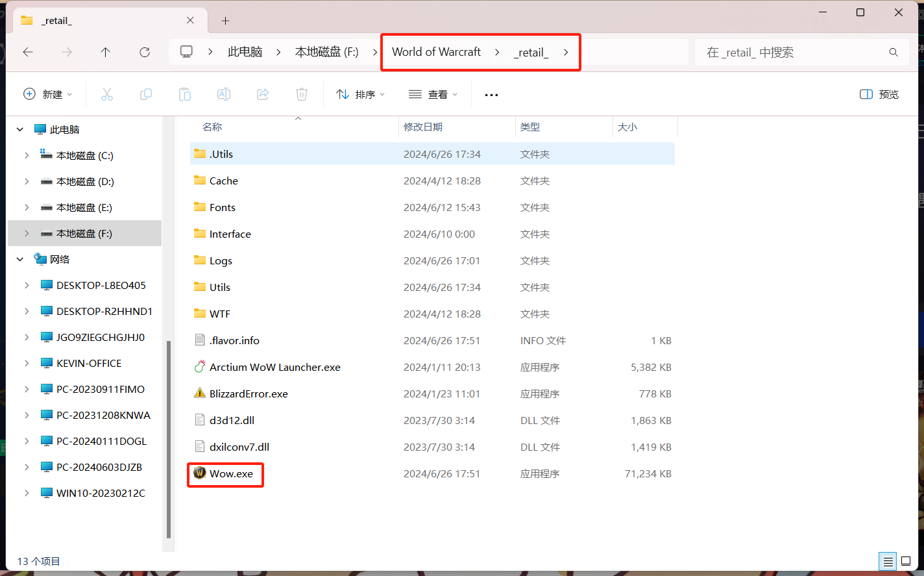The width and height of the screenshot is (924, 576).
Task: Click the Copy icon in toolbar
Action: 146,94
